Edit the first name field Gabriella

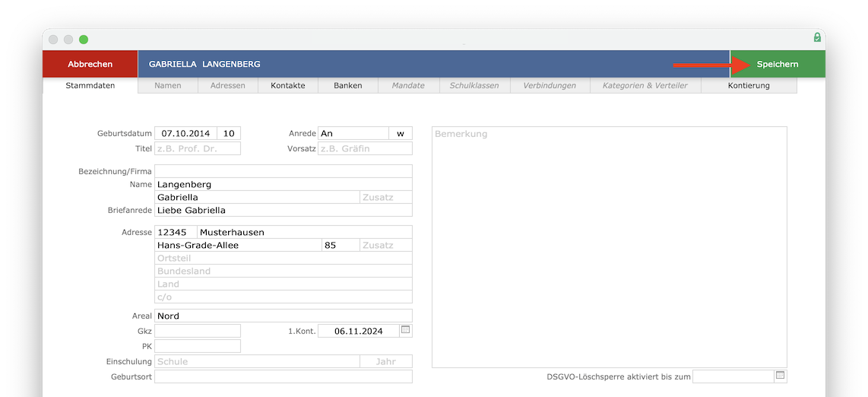pos(257,197)
